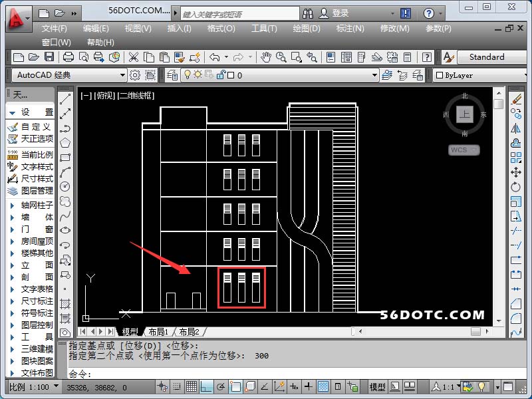
Task: Click the Circle draw tool
Action: click(65, 186)
